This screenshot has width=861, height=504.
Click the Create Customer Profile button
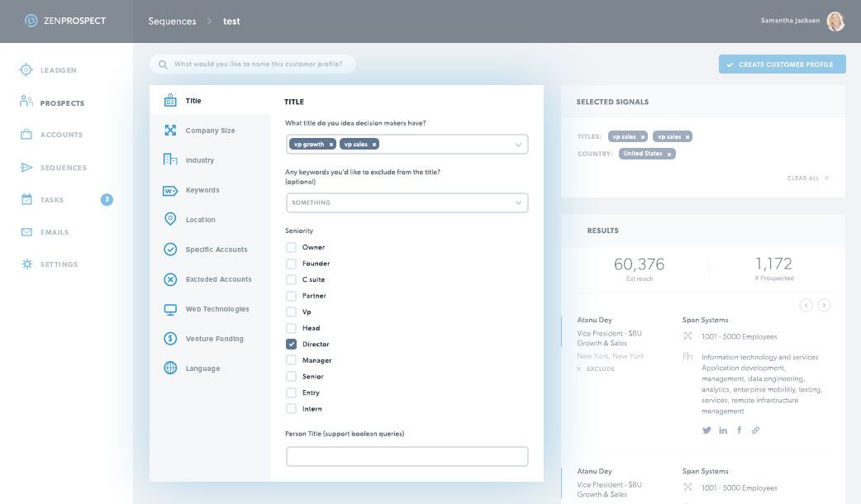coord(782,64)
